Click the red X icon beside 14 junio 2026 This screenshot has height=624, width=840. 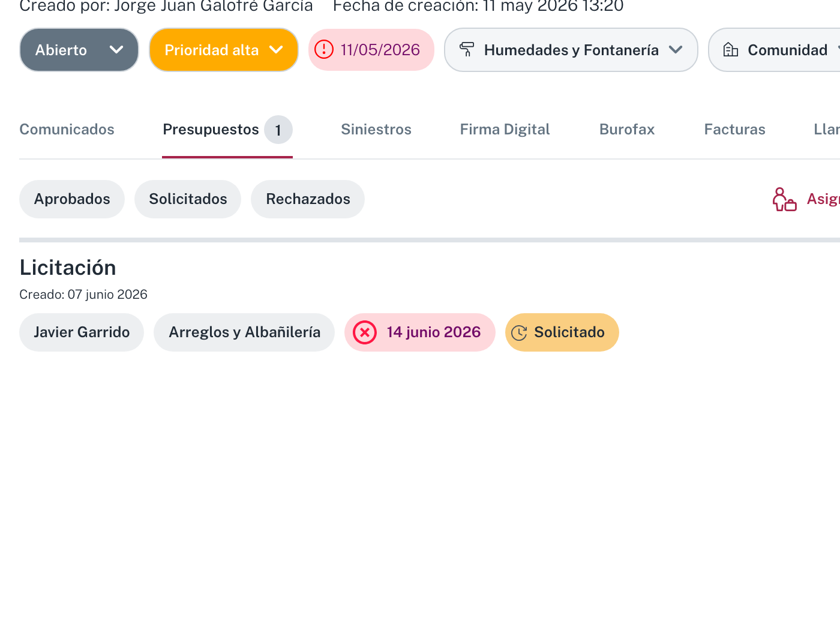coord(365,332)
